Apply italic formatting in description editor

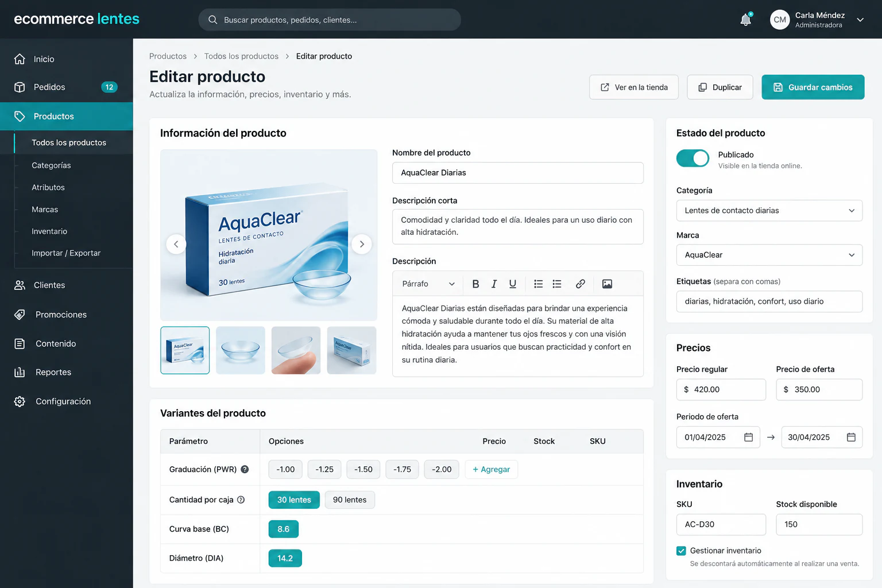point(494,284)
